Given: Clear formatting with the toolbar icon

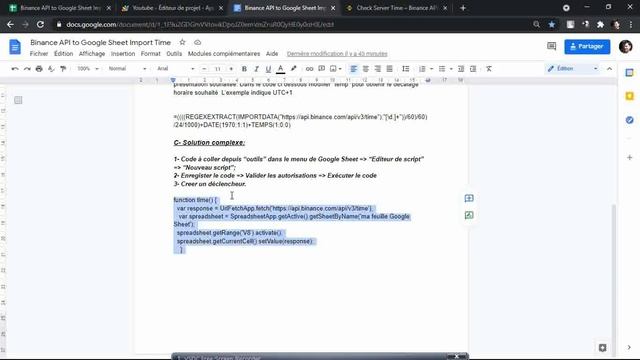Looking at the screenshot, I should point(489,69).
